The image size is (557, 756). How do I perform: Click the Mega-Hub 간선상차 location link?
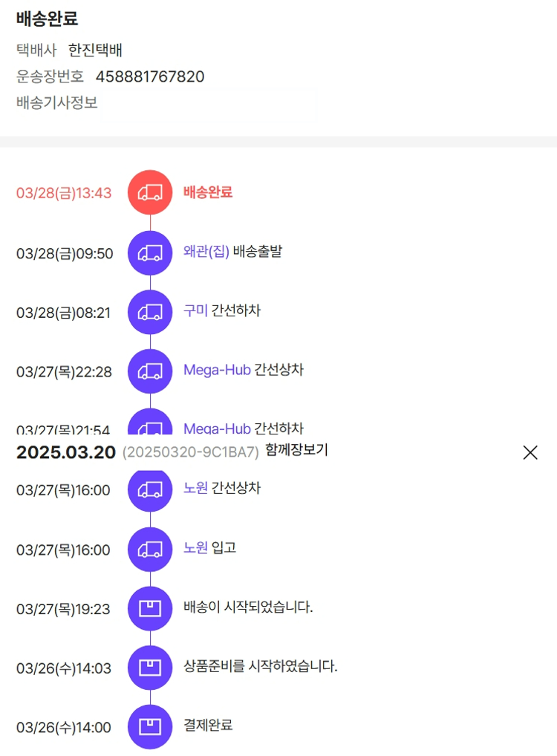click(x=217, y=370)
